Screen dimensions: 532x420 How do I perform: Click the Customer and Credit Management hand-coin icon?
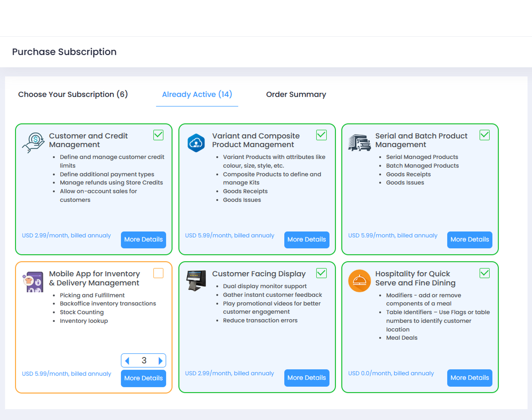(33, 142)
